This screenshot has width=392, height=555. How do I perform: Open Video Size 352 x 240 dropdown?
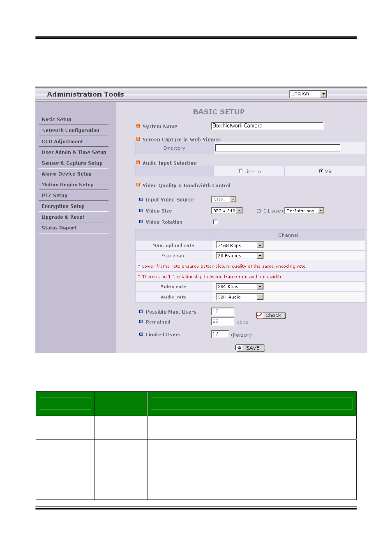point(227,210)
